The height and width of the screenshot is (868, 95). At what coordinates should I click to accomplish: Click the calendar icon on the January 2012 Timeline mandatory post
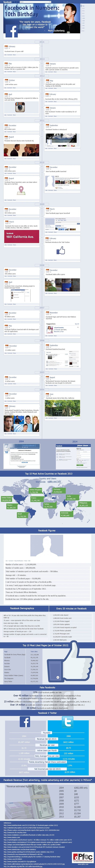(x=47, y=108)
